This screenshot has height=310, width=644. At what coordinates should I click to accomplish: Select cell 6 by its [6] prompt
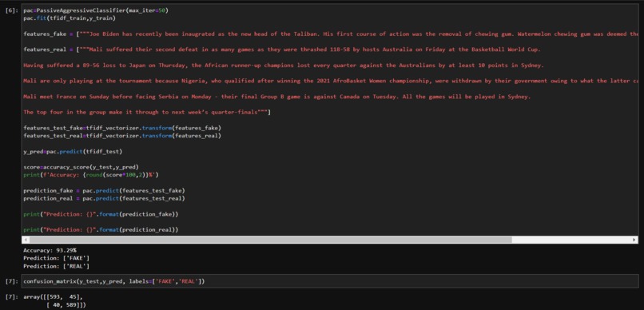point(11,10)
